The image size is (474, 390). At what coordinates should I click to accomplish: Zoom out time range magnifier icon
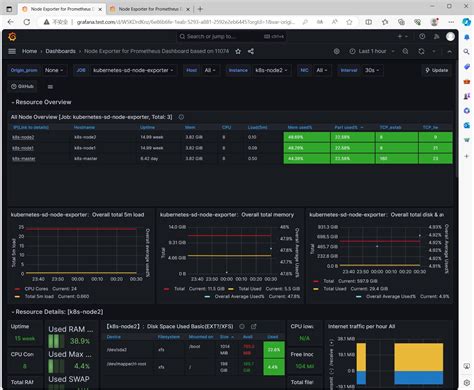[x=405, y=51]
